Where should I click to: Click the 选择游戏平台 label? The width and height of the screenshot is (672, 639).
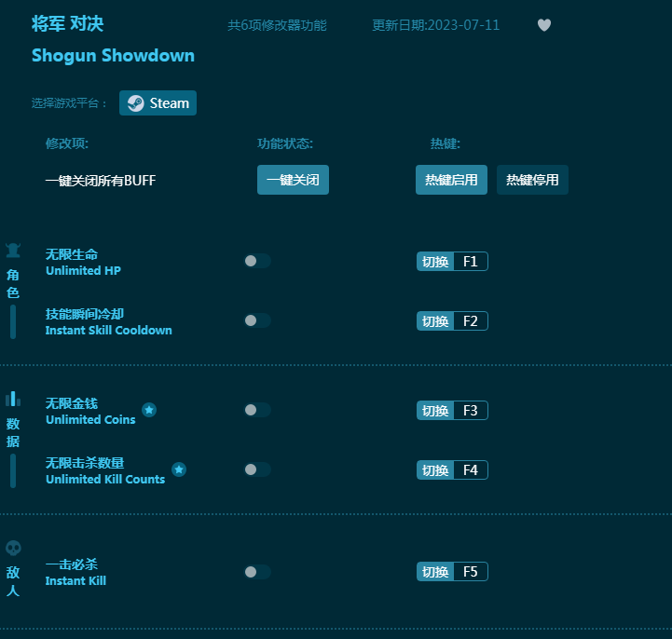pyautogui.click(x=69, y=103)
